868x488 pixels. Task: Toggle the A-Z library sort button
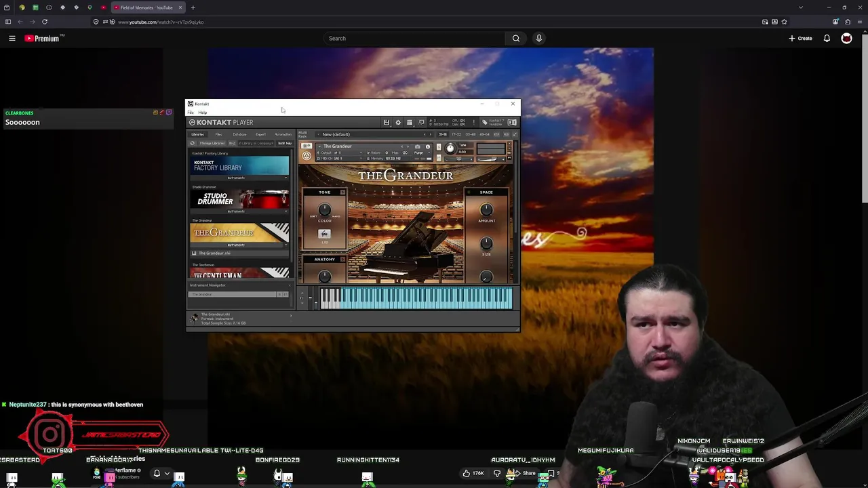(232, 143)
